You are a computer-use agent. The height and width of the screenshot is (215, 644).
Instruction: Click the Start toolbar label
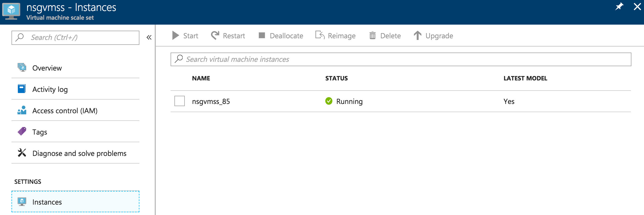[x=191, y=36]
